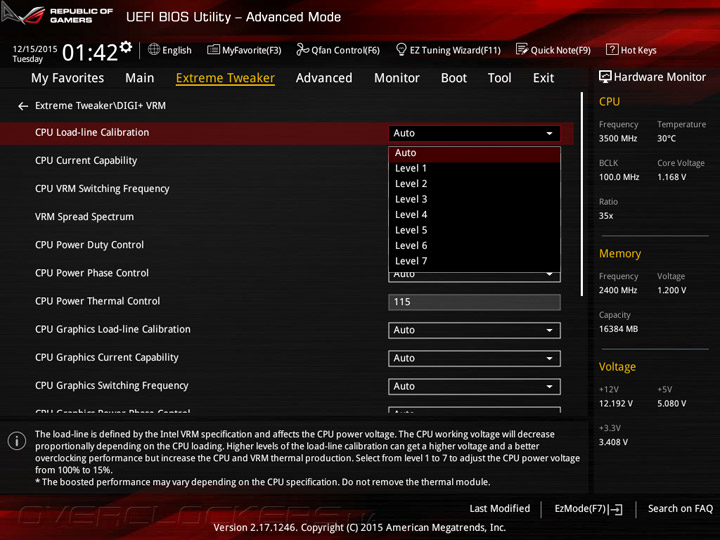Screen dimensions: 720x540
Task: Select CPU Load-line Calibration row label
Action: click(92, 132)
